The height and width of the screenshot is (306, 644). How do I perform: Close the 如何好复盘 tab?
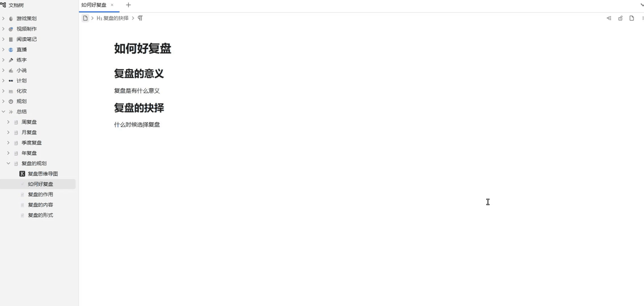click(x=112, y=5)
